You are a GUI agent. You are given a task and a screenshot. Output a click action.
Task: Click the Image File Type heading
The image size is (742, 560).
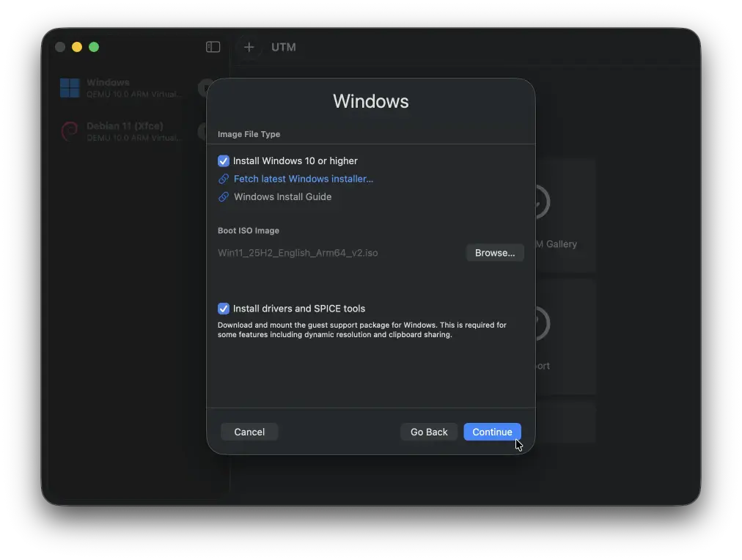pos(249,134)
